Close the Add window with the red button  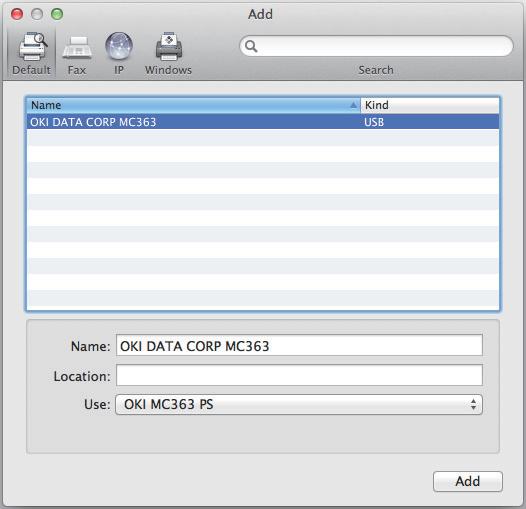[17, 14]
